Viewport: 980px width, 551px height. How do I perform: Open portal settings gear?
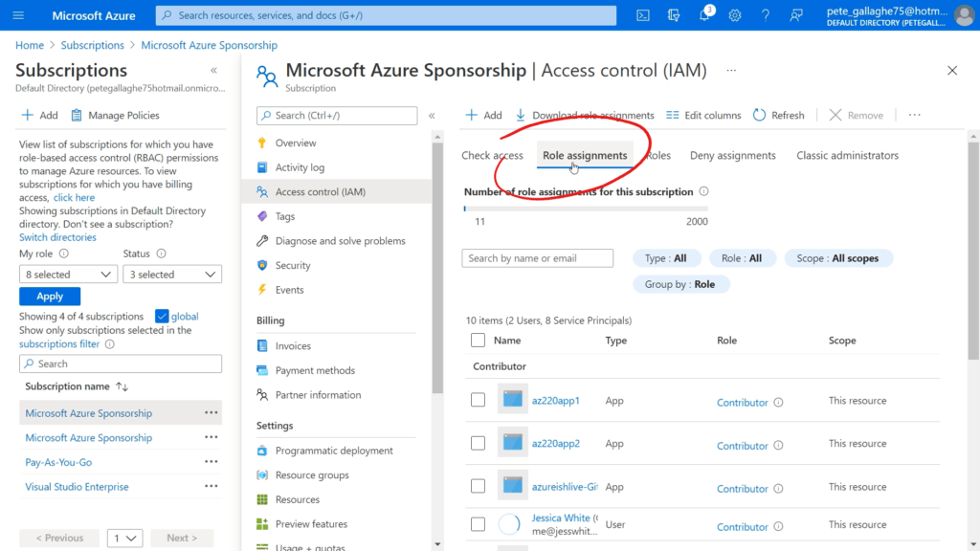coord(735,15)
